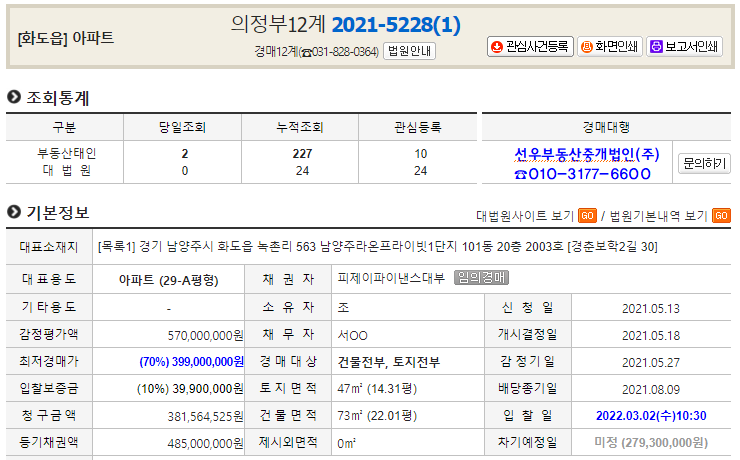
Task: Click the 소유자 label cell
Action: (288, 307)
